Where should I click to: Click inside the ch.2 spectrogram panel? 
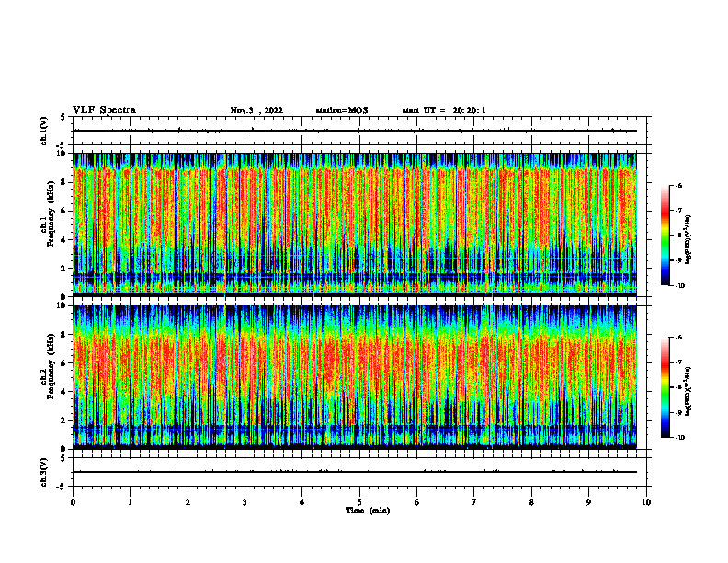click(355, 377)
